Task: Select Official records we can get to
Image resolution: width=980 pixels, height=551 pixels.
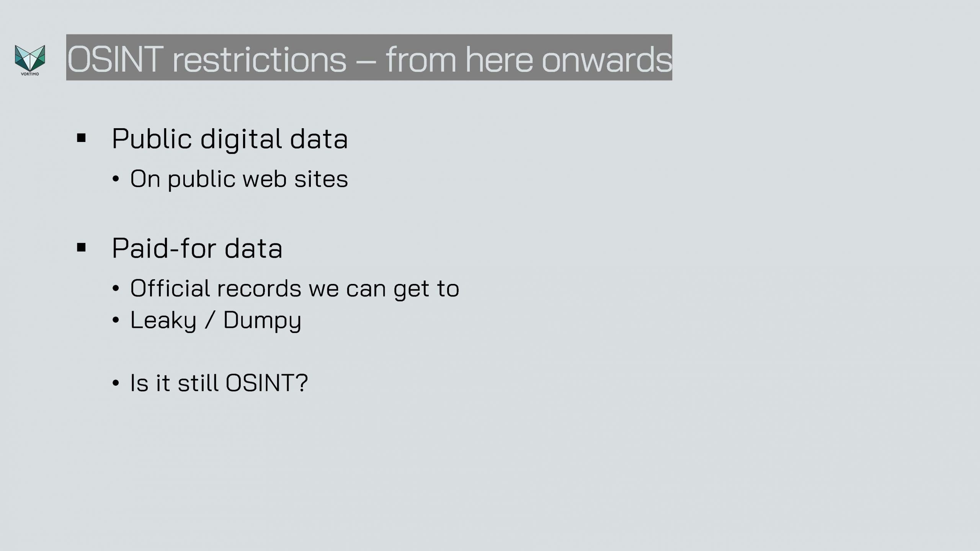Action: coord(294,289)
